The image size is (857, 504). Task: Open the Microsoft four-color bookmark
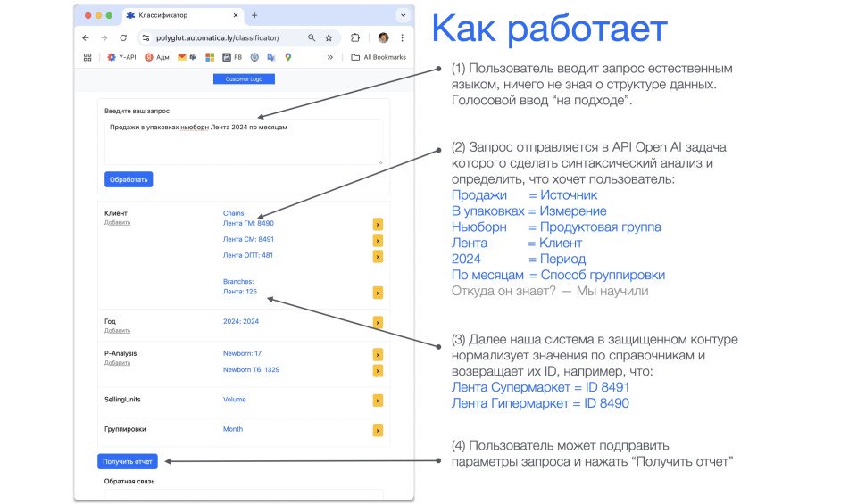(210, 57)
